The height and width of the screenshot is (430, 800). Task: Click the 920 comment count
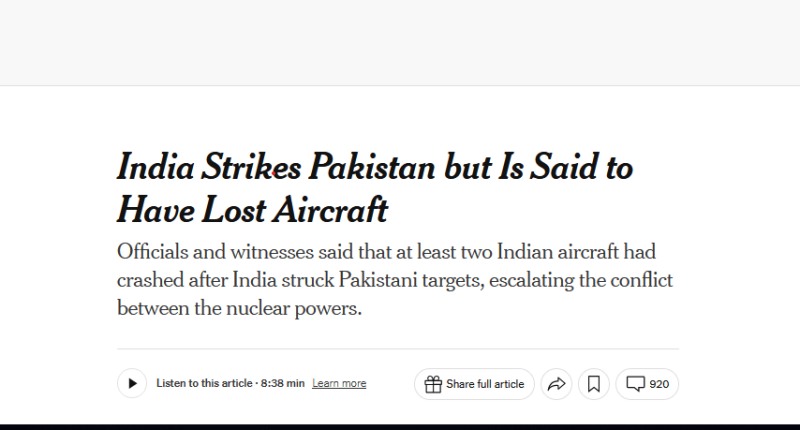point(659,384)
